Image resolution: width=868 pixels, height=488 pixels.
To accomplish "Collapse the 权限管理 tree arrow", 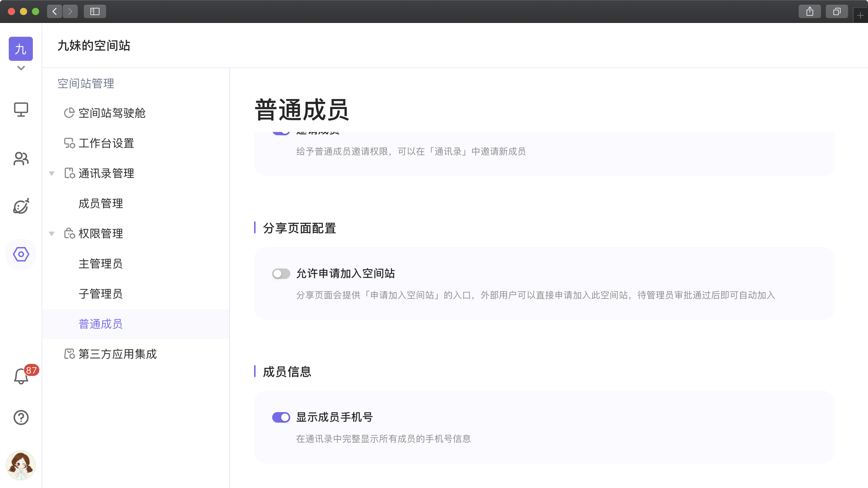I will pyautogui.click(x=52, y=234).
